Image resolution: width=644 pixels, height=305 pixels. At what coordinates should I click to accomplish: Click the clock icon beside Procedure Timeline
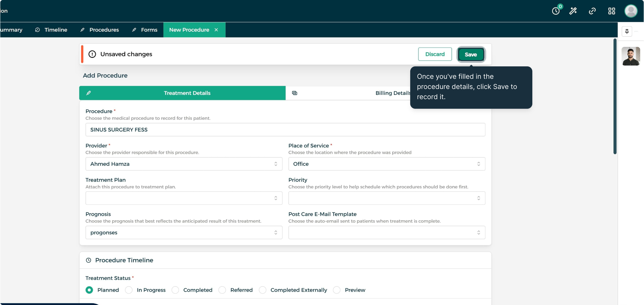pyautogui.click(x=88, y=260)
